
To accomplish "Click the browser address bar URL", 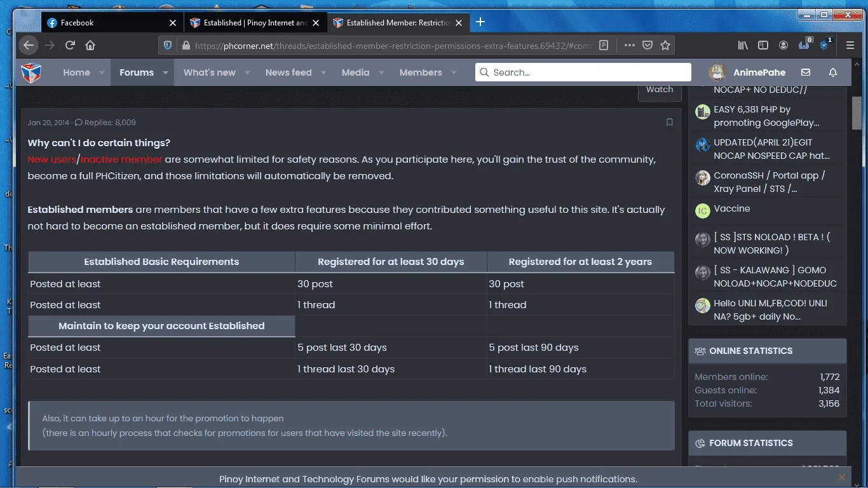I will point(394,46).
